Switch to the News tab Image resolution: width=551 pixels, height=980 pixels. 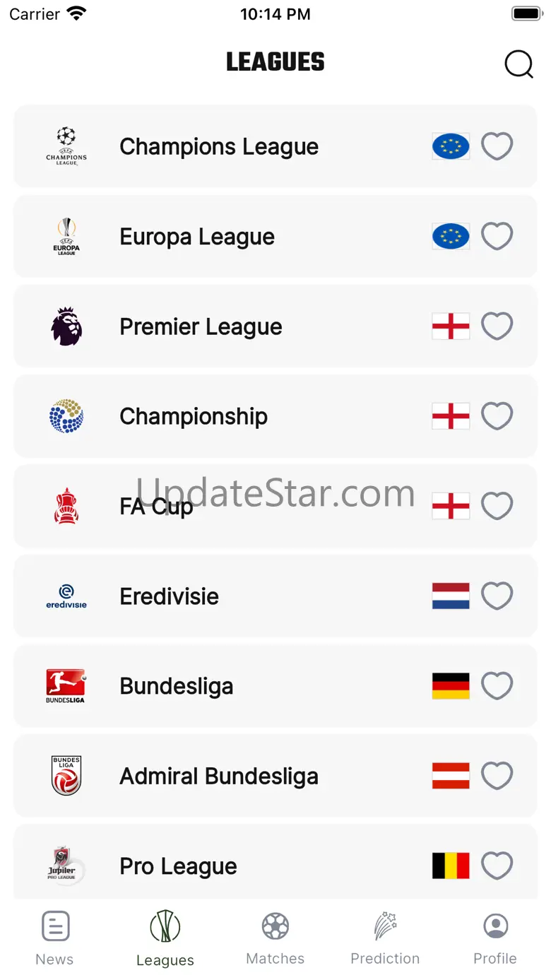(x=54, y=938)
